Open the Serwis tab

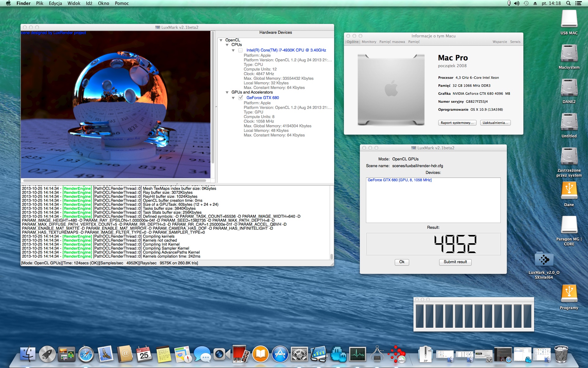tap(515, 42)
